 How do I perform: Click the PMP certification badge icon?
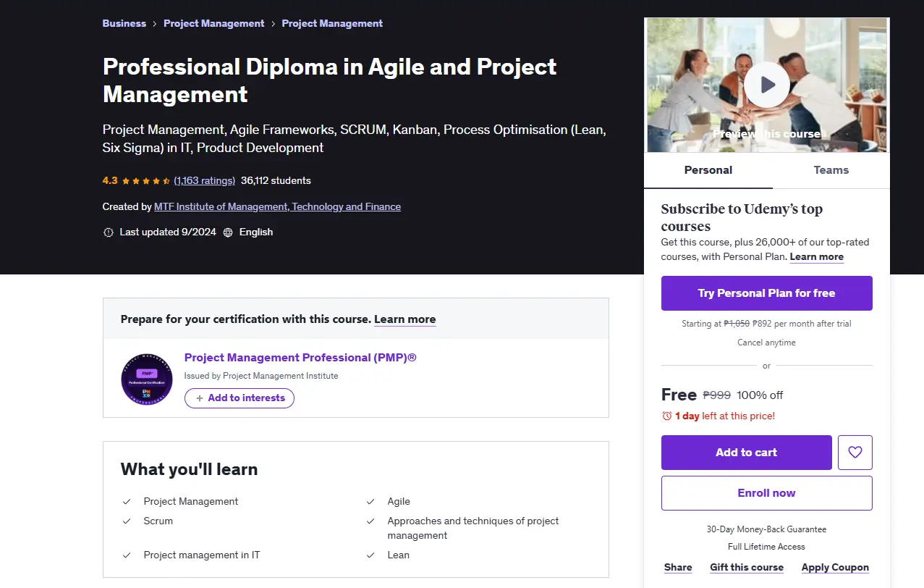[x=147, y=379]
